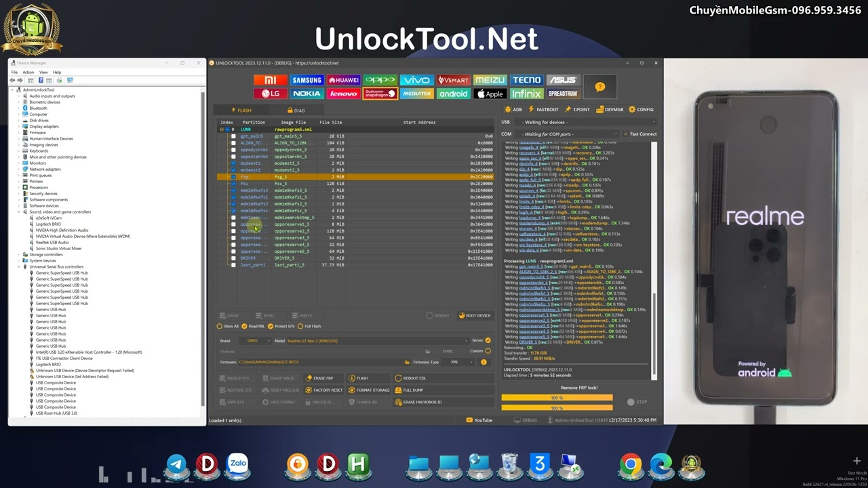Open ADB tools with the bug icon
Image resolution: width=868 pixels, height=488 pixels.
coord(513,109)
